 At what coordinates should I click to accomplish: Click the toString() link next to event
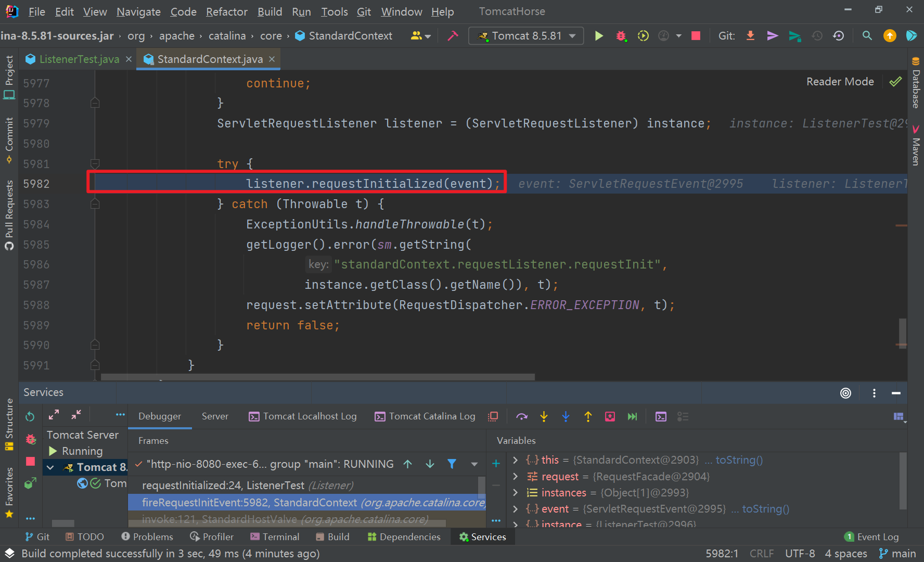765,509
